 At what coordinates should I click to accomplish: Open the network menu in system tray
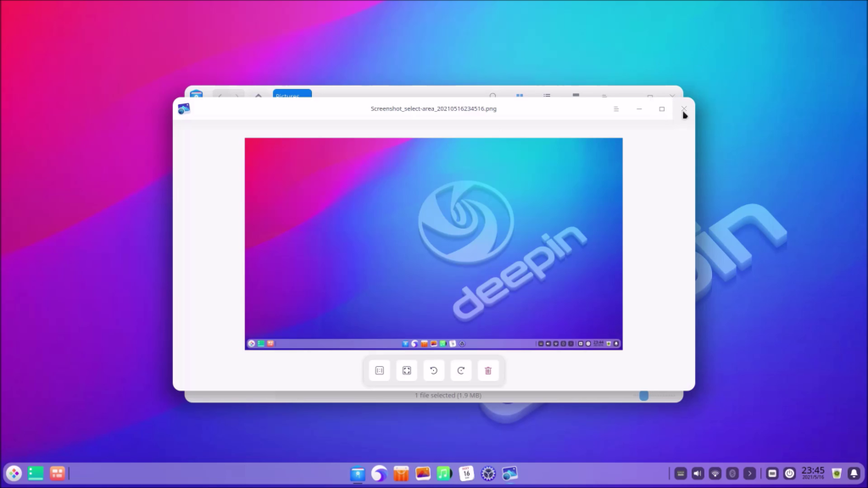(x=715, y=474)
